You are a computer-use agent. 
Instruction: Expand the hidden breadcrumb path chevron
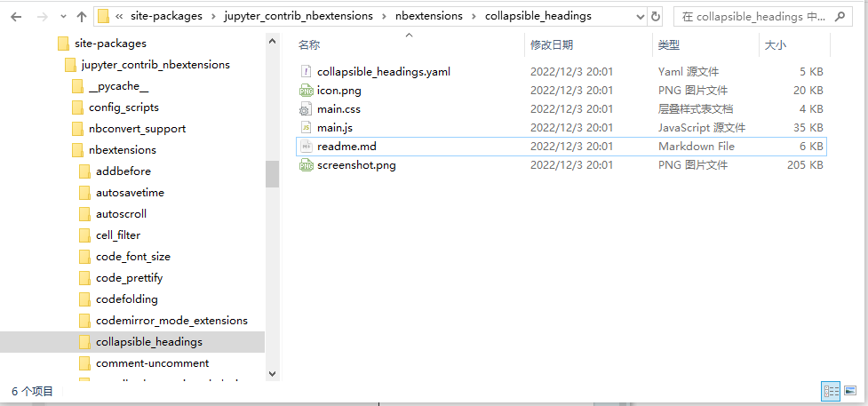(119, 16)
